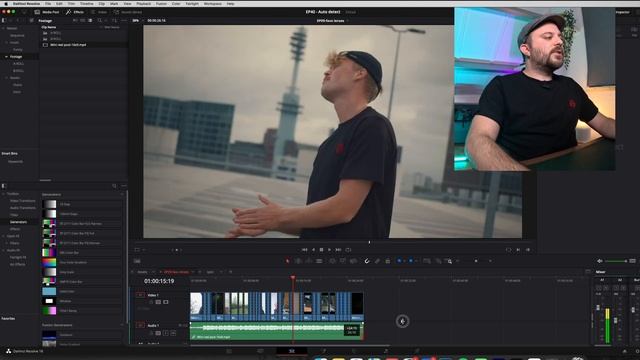Select the B-ROLL bin
Viewport: 640px width, 360px height.
18,71
